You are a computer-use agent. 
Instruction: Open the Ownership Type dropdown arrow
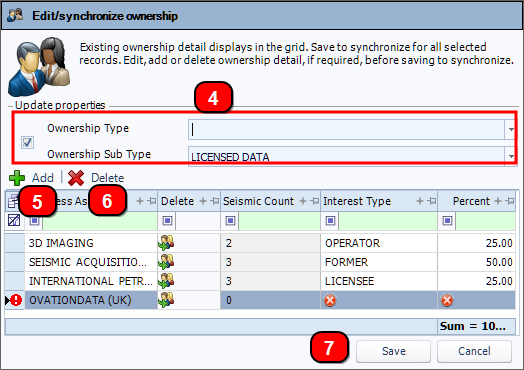pos(511,129)
